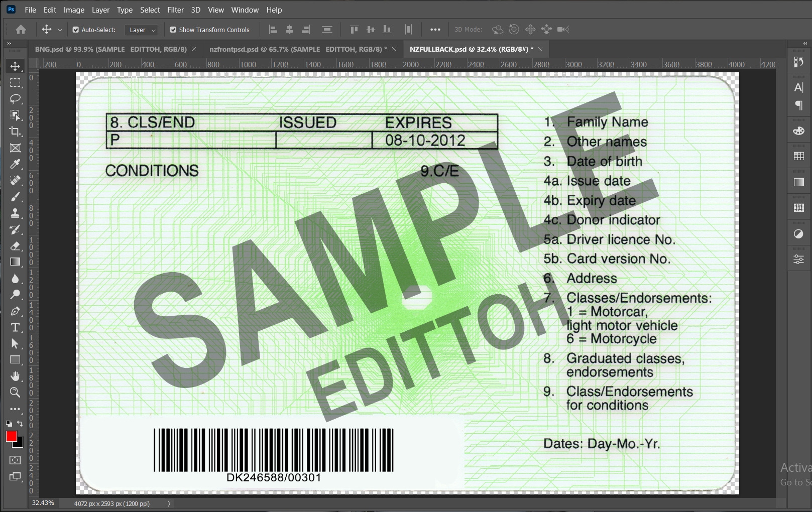Image resolution: width=812 pixels, height=512 pixels.
Task: Open the History panel icon
Action: coord(798,62)
